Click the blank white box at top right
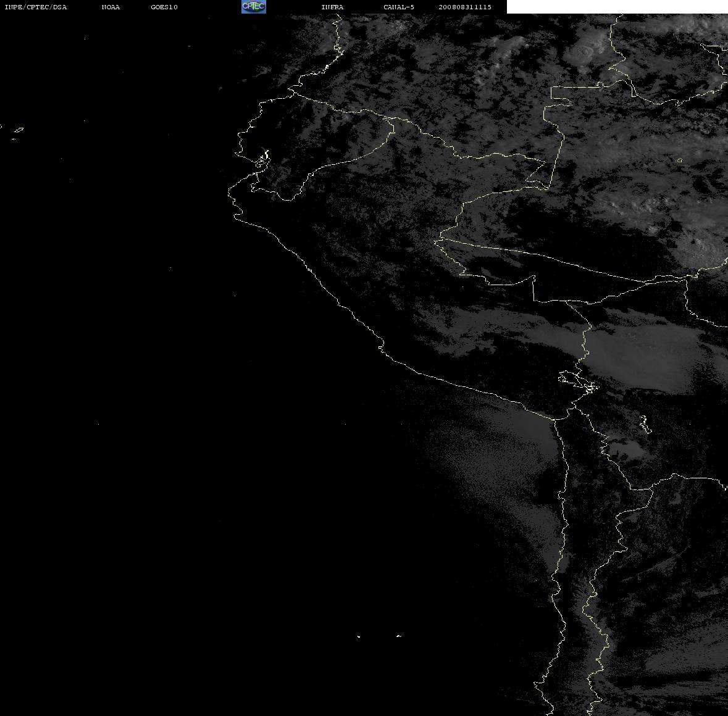The image size is (728, 716). pyautogui.click(x=617, y=7)
